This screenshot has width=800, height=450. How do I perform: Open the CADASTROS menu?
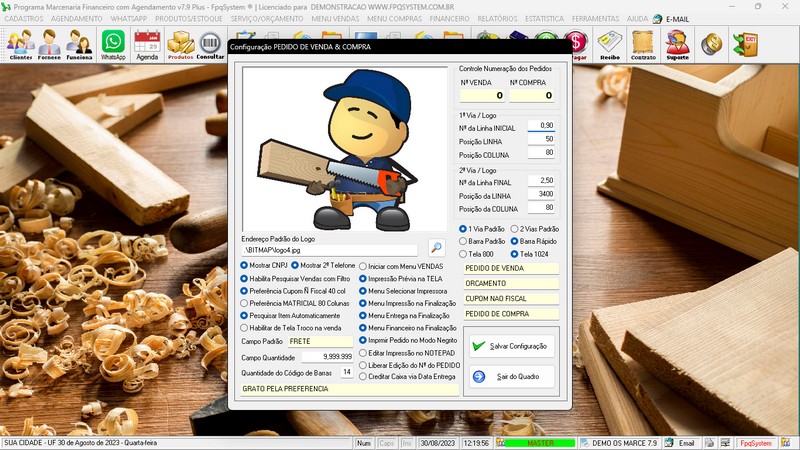pos(23,19)
